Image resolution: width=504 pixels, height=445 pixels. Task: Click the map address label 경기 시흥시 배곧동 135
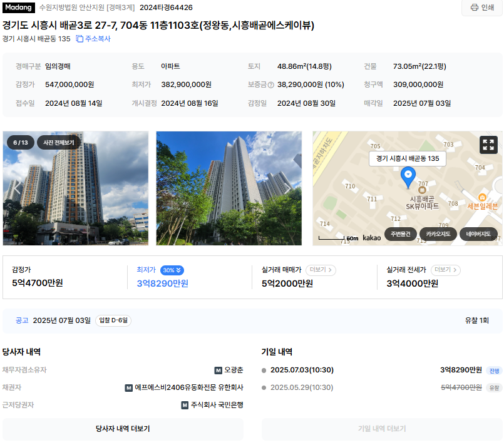408,158
